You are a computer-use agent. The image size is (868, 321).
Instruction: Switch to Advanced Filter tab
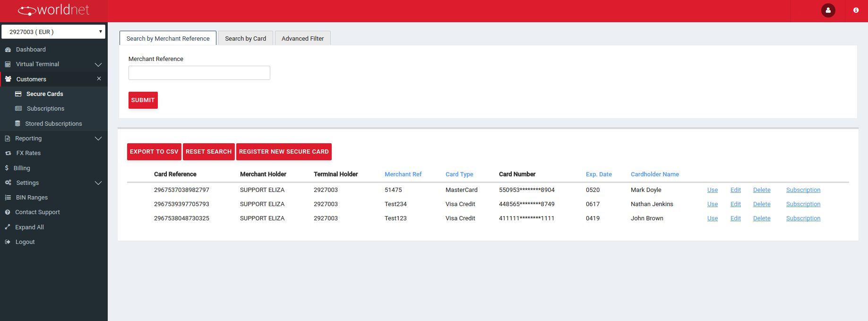point(302,38)
